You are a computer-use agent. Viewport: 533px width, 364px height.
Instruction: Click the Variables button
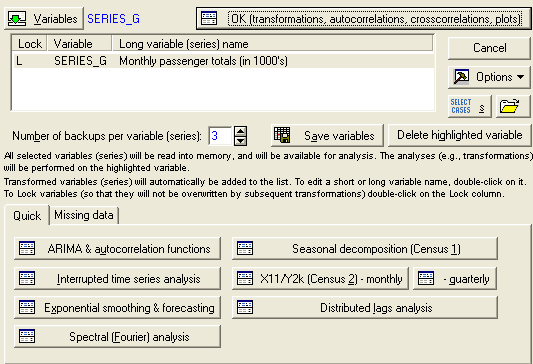44,19
